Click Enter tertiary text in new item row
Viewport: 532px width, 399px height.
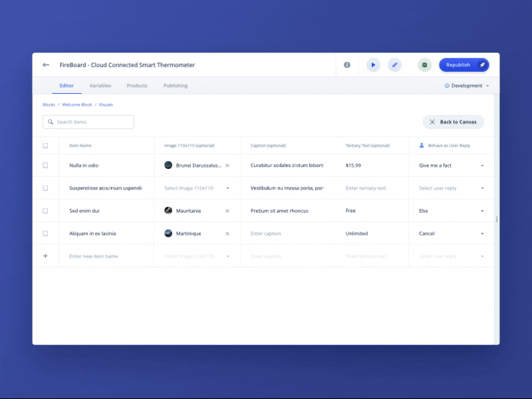click(x=366, y=256)
